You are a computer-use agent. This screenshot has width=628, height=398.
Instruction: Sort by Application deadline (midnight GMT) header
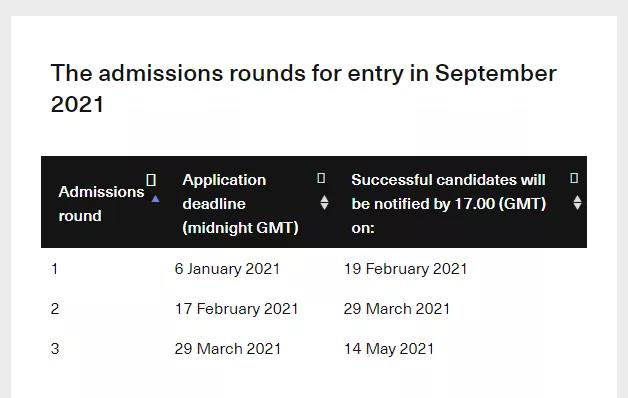(x=240, y=204)
